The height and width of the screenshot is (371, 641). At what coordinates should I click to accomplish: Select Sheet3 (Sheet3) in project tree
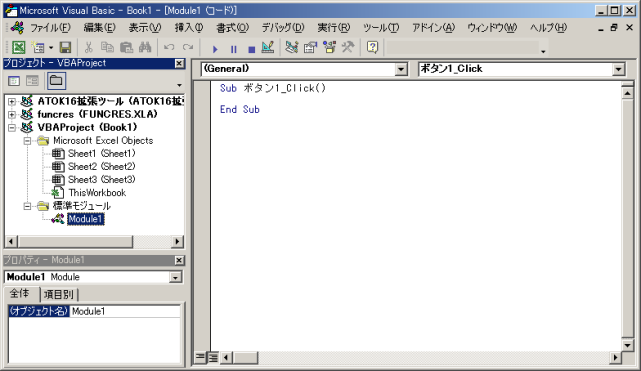tap(101, 180)
